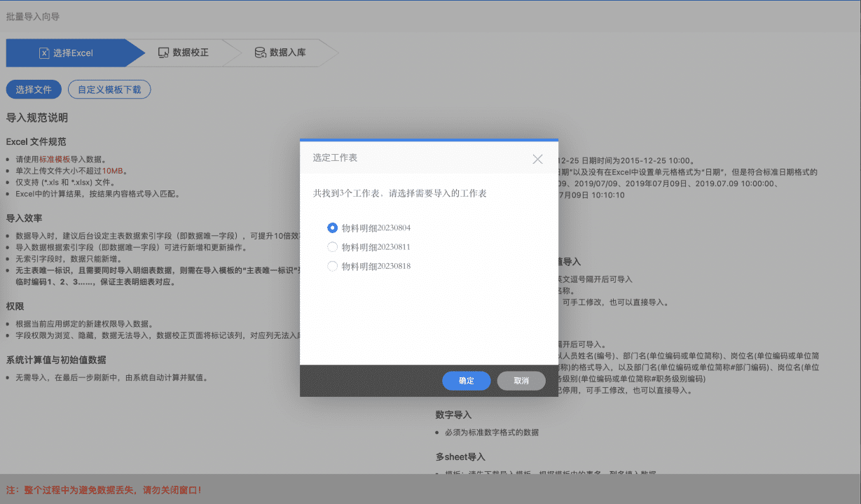Click the 选择文件 button

pyautogui.click(x=34, y=90)
